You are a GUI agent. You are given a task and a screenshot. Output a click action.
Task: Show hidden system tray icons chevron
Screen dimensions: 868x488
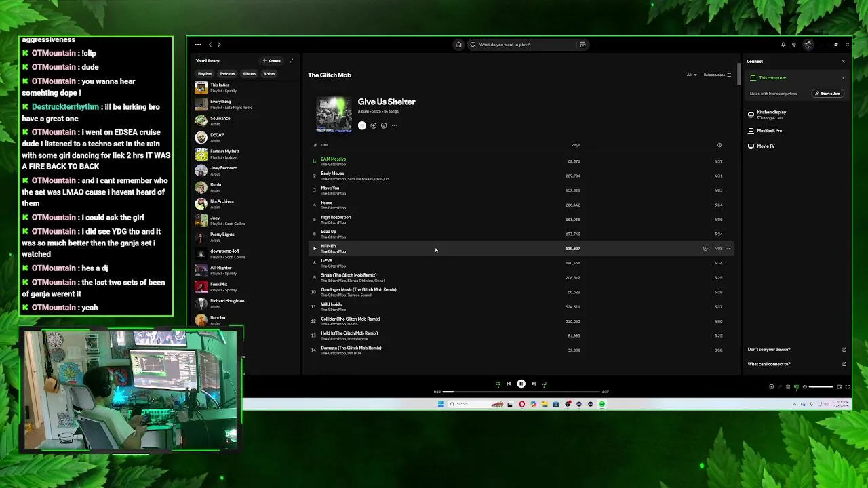point(795,404)
